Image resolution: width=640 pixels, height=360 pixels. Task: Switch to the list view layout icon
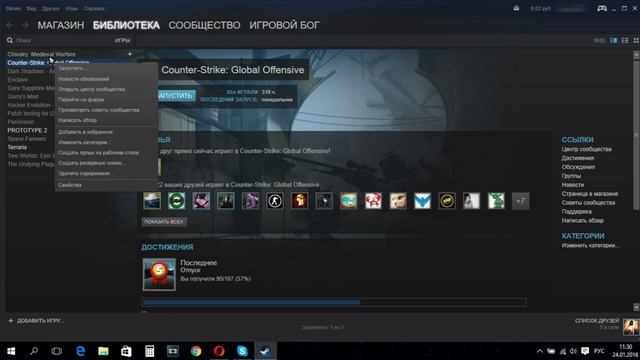pyautogui.click(x=625, y=40)
